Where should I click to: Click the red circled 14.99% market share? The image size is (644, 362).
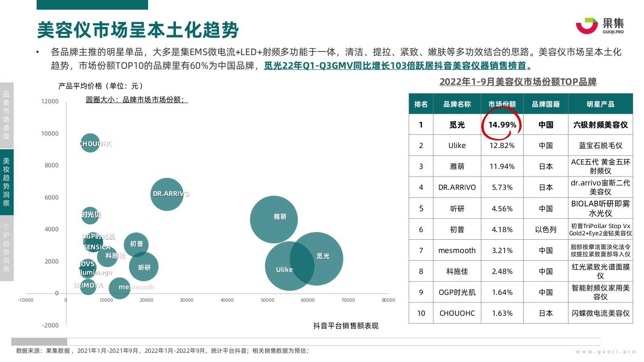pos(502,125)
